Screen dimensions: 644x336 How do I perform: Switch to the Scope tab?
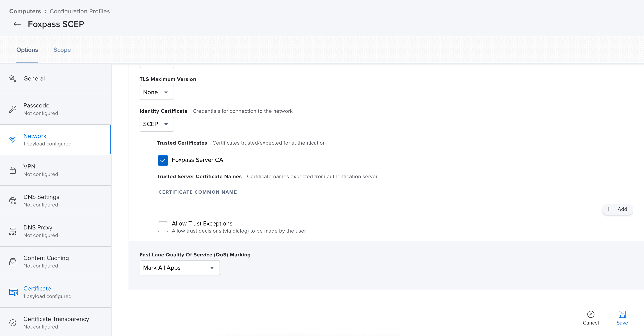(x=62, y=50)
